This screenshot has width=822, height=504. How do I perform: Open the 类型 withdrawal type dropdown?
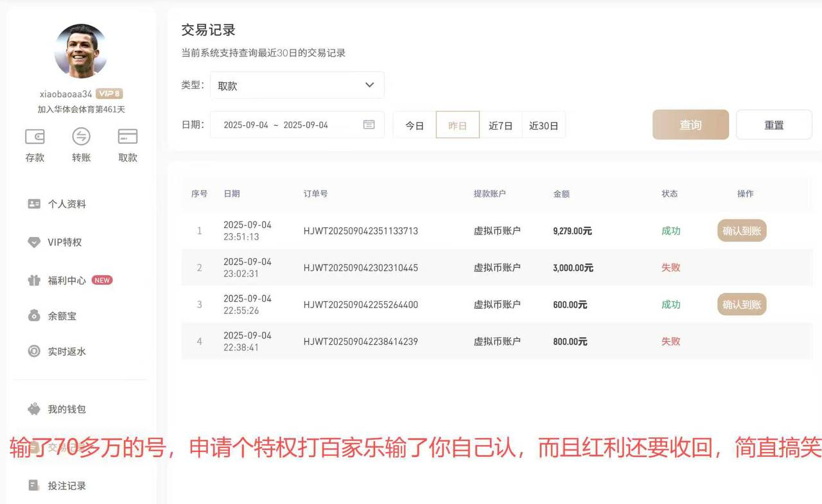tap(297, 85)
